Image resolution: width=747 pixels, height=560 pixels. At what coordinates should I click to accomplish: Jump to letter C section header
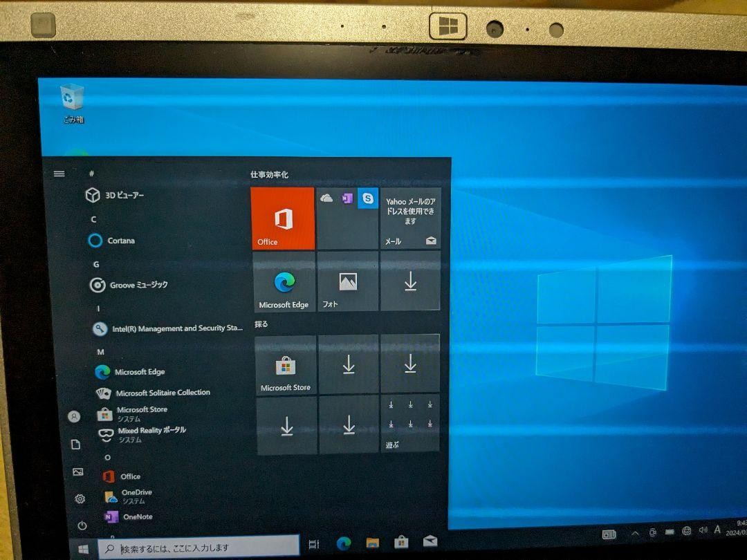[x=93, y=220]
